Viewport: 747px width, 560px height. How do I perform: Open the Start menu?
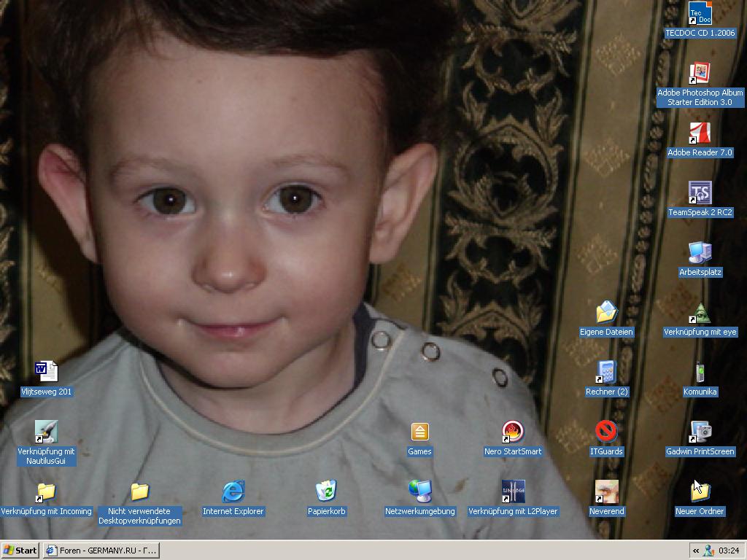pyautogui.click(x=20, y=551)
